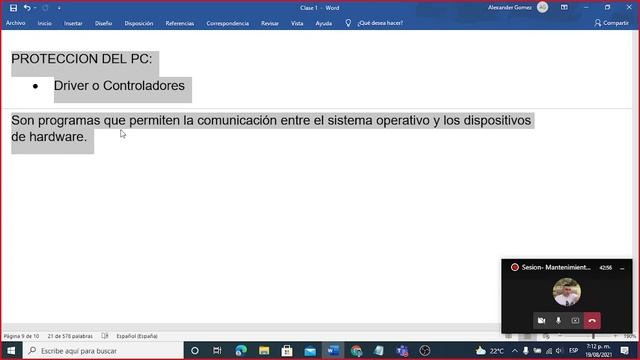The height and width of the screenshot is (360, 640).
Task: Open Customize Quick Access Toolbar dropdown
Action: click(59, 8)
